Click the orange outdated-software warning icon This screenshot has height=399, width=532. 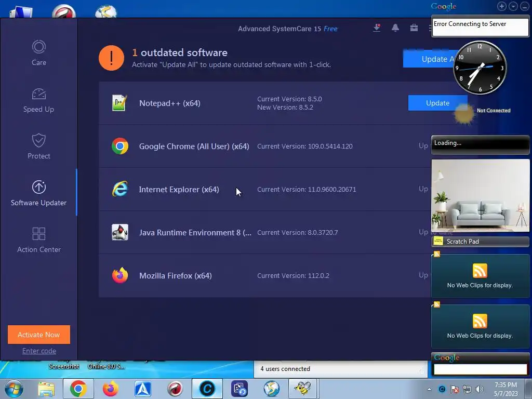(111, 58)
